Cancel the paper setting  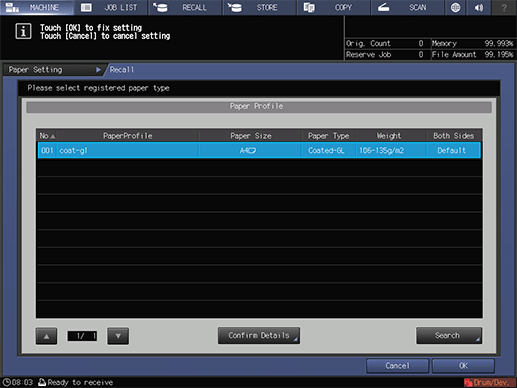[397, 366]
